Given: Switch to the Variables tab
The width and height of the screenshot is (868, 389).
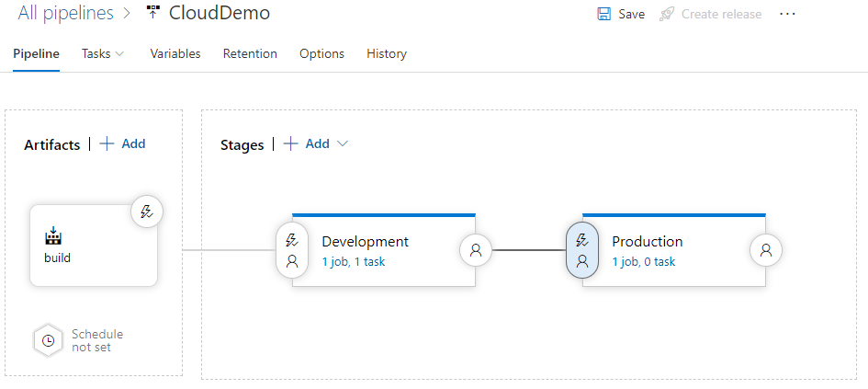Looking at the screenshot, I should [175, 54].
